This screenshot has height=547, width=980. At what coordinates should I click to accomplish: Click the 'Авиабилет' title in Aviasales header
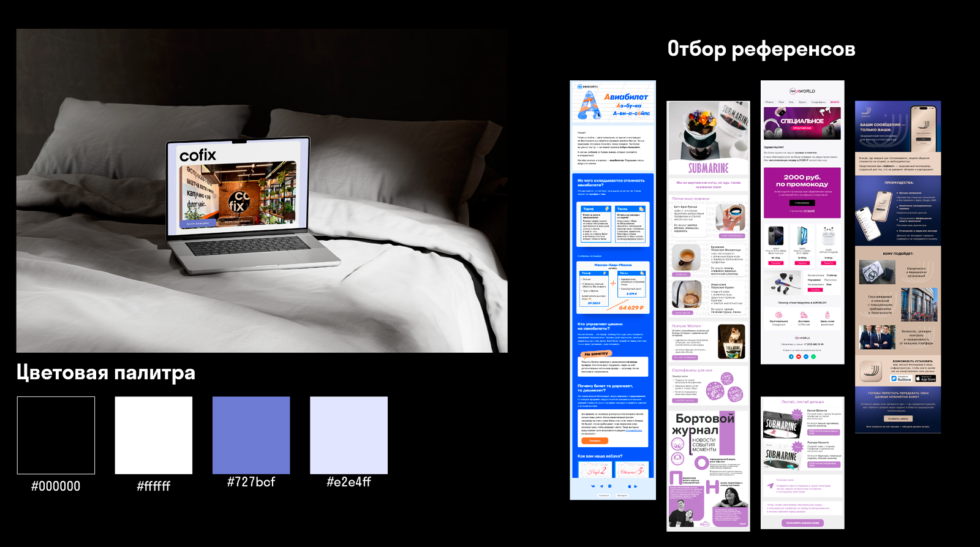[625, 97]
